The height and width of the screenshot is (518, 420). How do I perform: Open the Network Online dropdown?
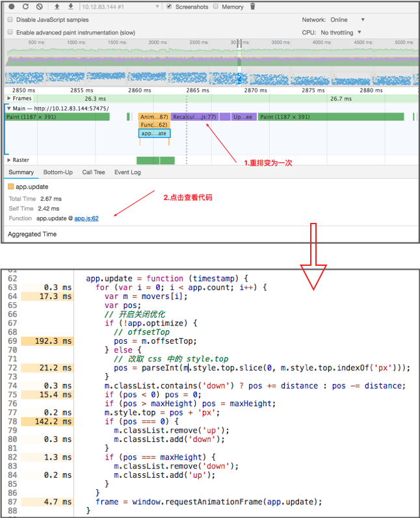pyautogui.click(x=348, y=19)
